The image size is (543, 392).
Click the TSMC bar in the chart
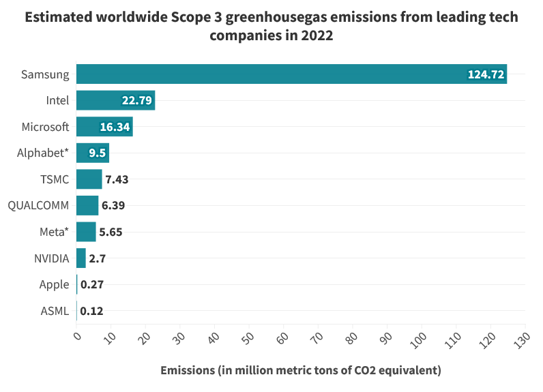[x=89, y=179]
